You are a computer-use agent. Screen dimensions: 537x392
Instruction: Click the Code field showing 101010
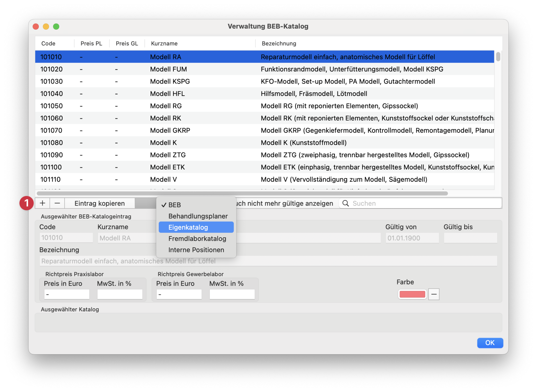click(66, 238)
